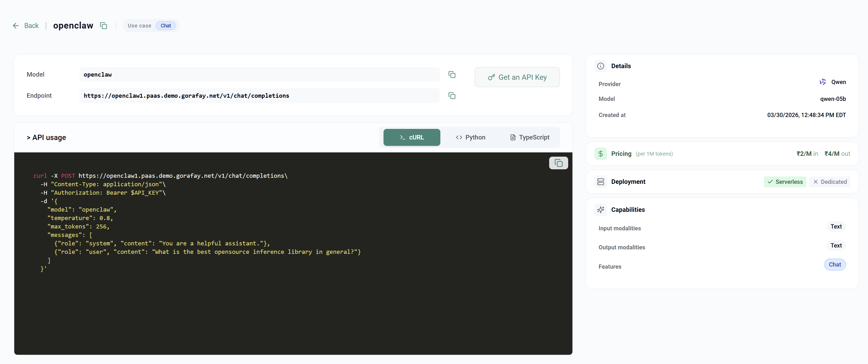Viewport: 868px width, 364px height.
Task: Switch to the Python tab
Action: click(470, 138)
